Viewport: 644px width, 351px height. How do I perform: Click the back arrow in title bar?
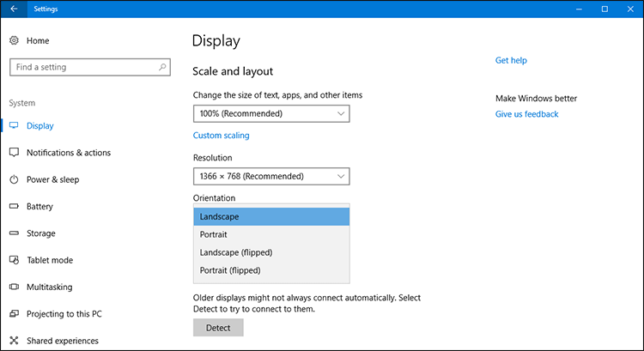click(x=14, y=9)
